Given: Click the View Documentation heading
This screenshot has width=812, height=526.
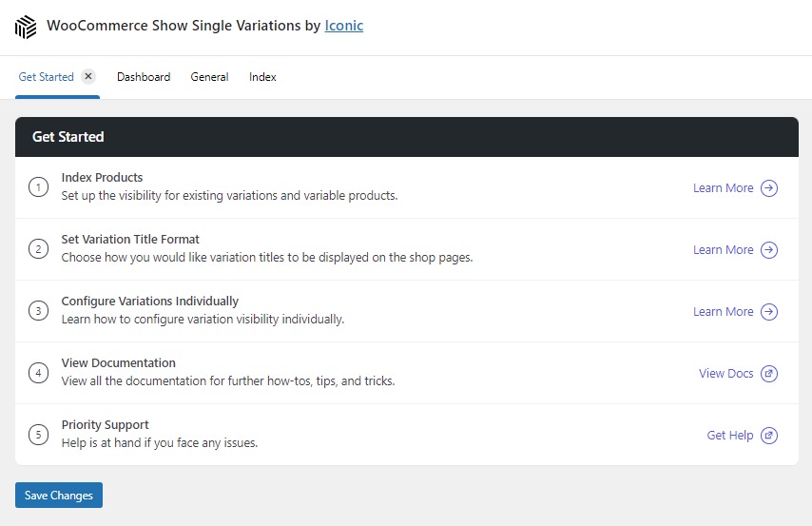Looking at the screenshot, I should point(119,362).
